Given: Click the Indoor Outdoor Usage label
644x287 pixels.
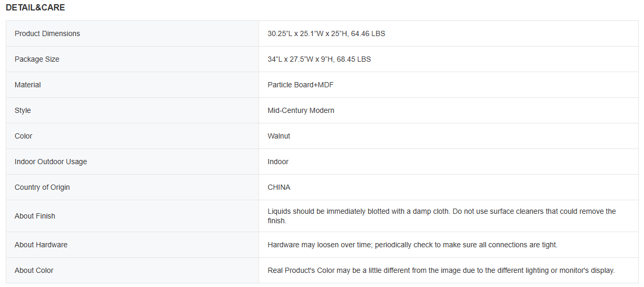Looking at the screenshot, I should click(x=51, y=162).
